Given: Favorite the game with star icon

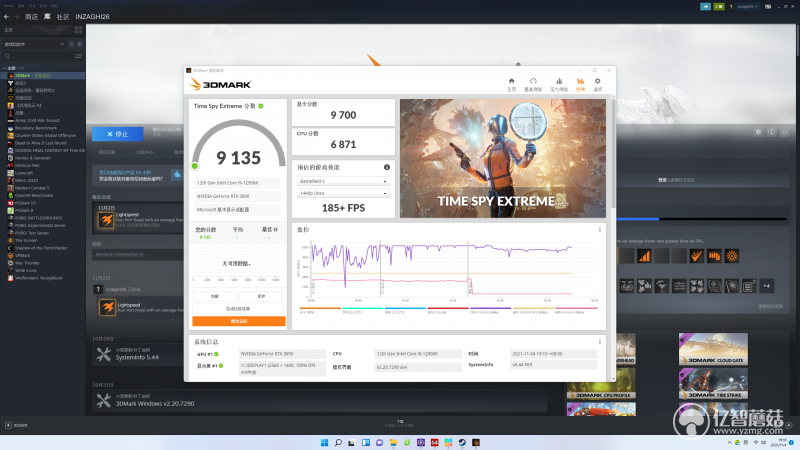Looking at the screenshot, I should (785, 132).
